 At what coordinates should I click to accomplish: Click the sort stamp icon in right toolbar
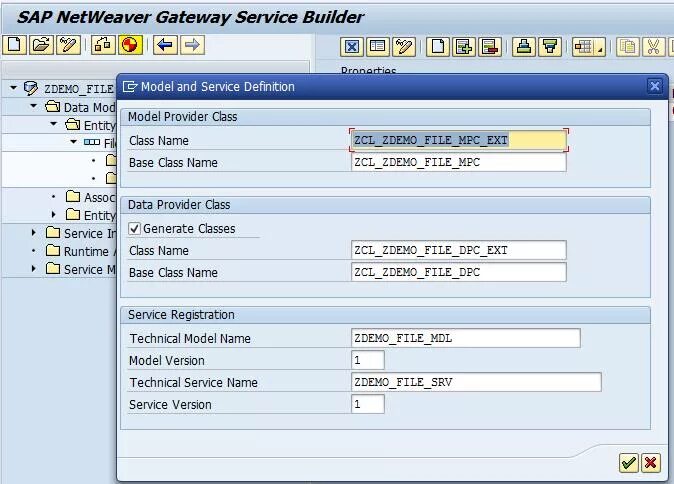pyautogui.click(x=524, y=46)
